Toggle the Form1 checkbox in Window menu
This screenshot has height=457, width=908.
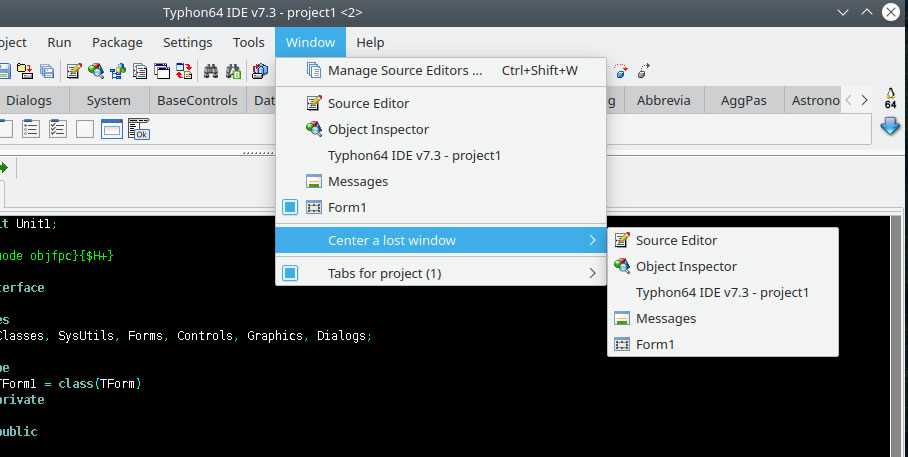290,207
